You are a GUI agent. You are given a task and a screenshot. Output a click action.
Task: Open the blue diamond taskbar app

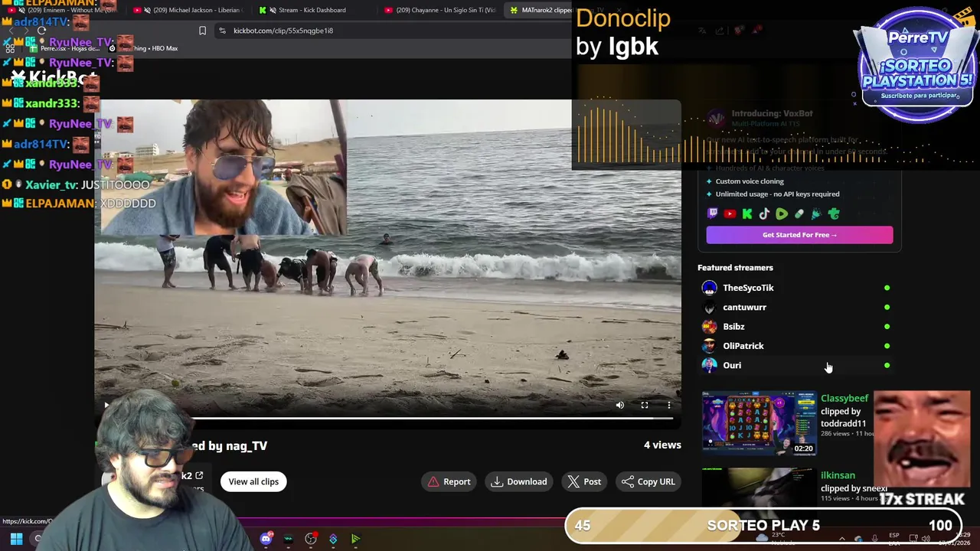(x=333, y=539)
